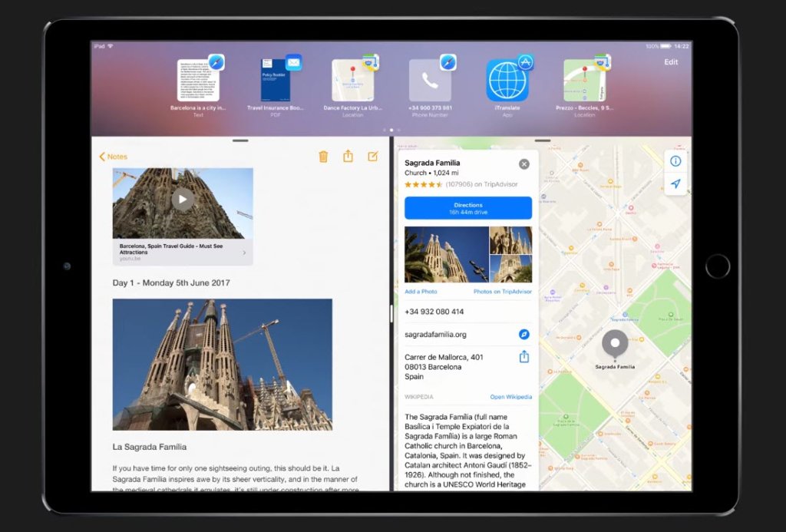Open Travel Insurance PDF shelf item
The image size is (786, 532).
click(276, 81)
